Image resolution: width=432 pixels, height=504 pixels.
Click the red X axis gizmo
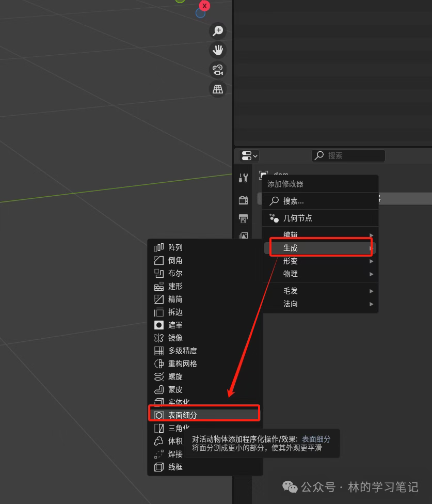click(205, 6)
